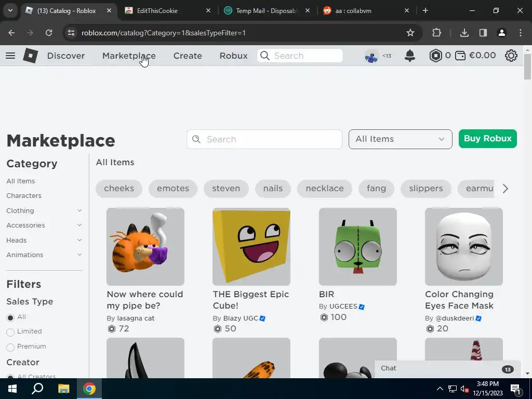Show more suggested tags with right arrow
The image size is (532, 399).
point(505,189)
